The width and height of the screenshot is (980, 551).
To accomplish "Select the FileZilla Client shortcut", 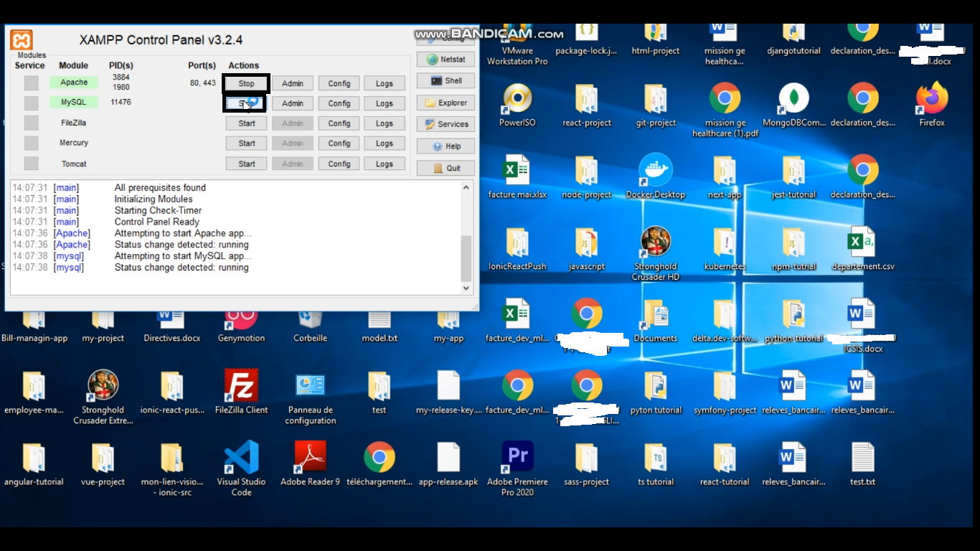I will (241, 392).
